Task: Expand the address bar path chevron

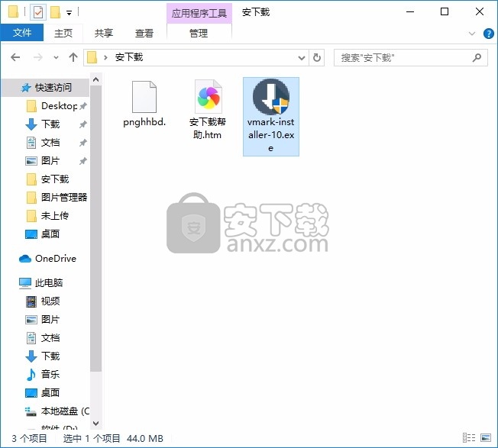Action: [105, 58]
